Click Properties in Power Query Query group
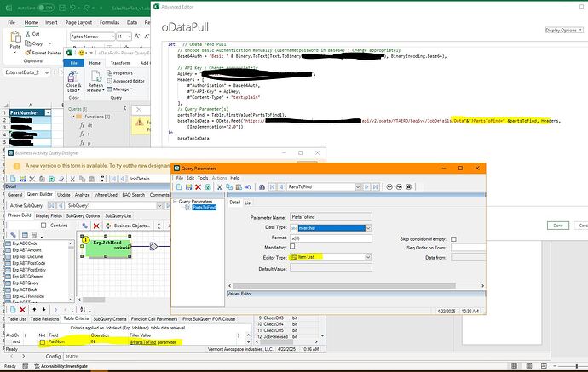The height and width of the screenshot is (372, 588). (120, 73)
